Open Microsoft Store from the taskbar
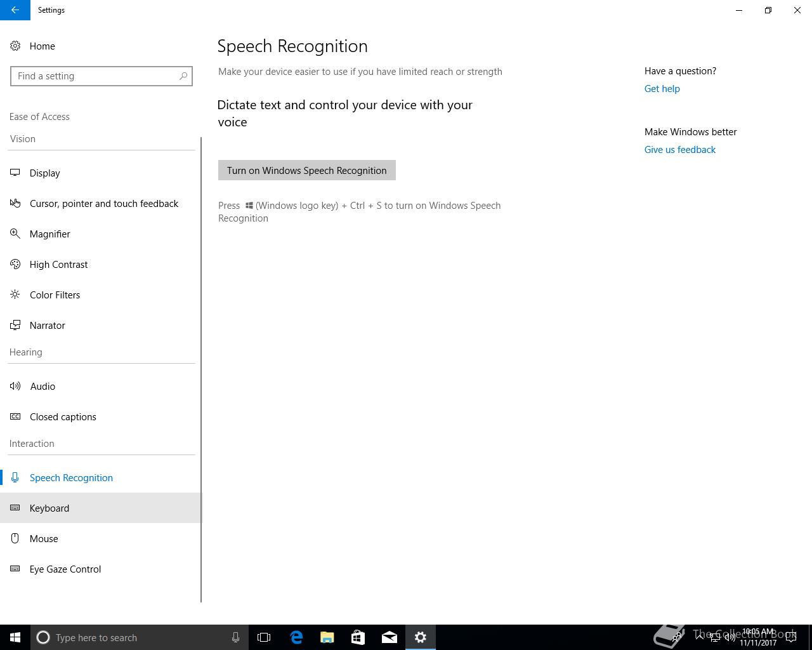812x650 pixels. [x=358, y=637]
